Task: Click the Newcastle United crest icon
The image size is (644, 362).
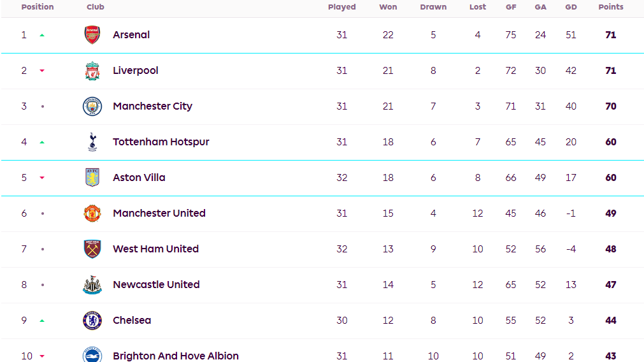Action: coord(92,285)
